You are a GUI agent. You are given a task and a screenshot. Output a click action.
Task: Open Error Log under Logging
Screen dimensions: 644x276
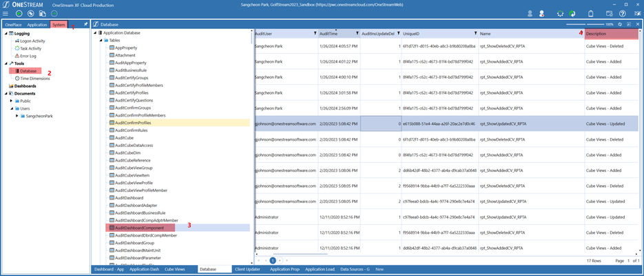coord(28,56)
